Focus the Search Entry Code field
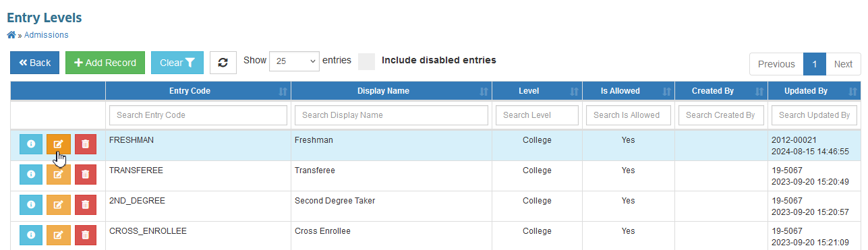868x250 pixels. pos(198,115)
